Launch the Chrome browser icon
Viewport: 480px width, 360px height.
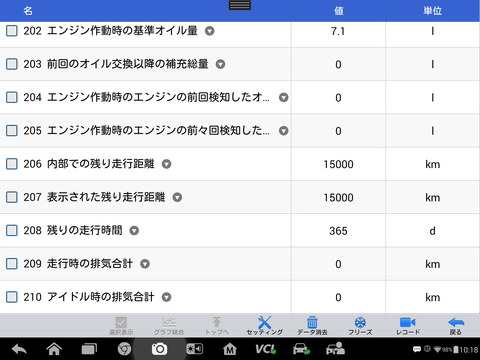coord(124,349)
